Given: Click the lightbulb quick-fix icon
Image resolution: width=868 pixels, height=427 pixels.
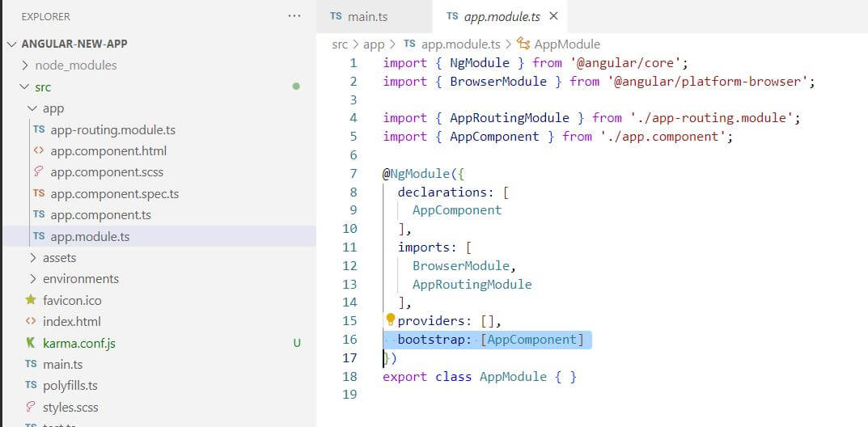Looking at the screenshot, I should [390, 319].
